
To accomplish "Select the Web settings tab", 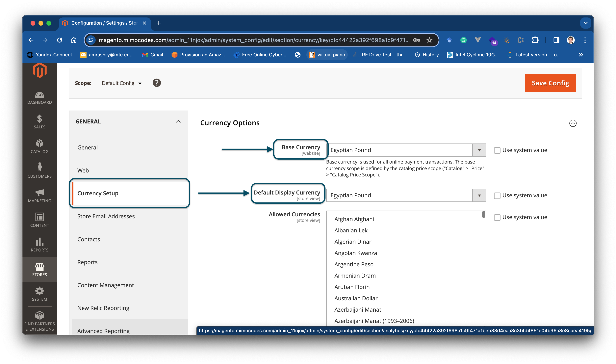I will (83, 170).
